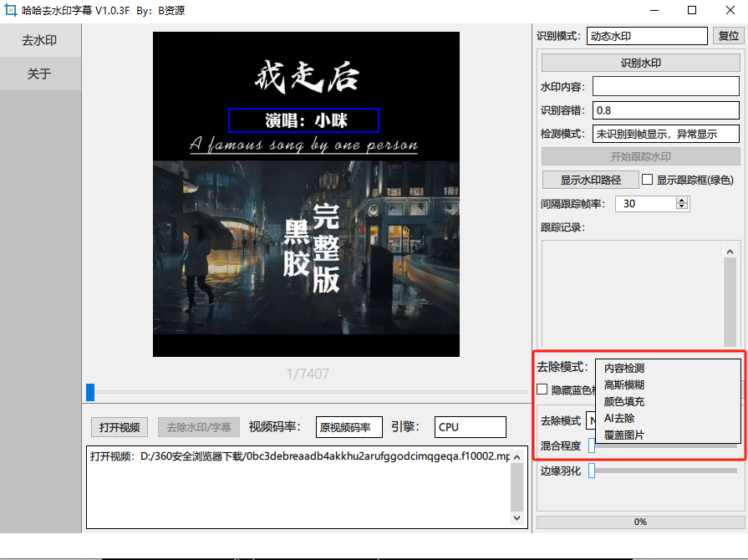The width and height of the screenshot is (748, 560).
Task: Minimize the application window
Action: (653, 11)
